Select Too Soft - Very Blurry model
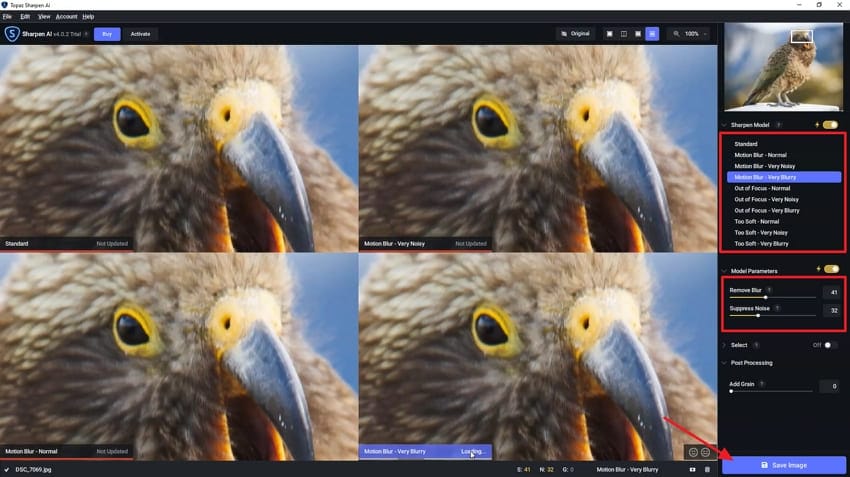The height and width of the screenshot is (477, 850). (784, 244)
